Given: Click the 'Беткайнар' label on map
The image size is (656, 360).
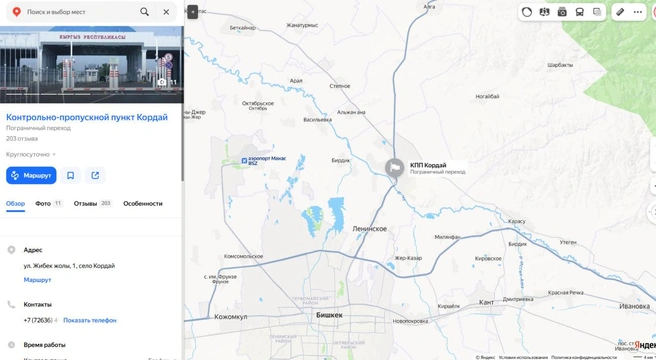Looking at the screenshot, I should (x=243, y=28).
